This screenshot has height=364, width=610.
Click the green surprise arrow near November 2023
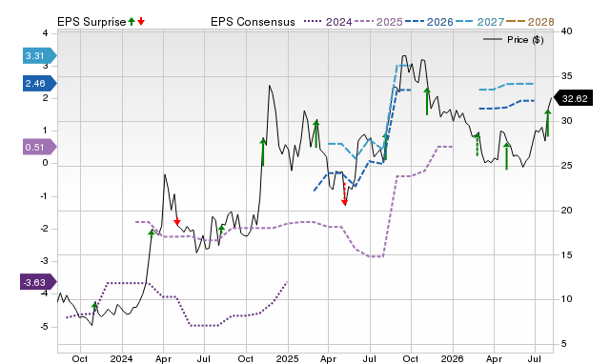click(94, 306)
